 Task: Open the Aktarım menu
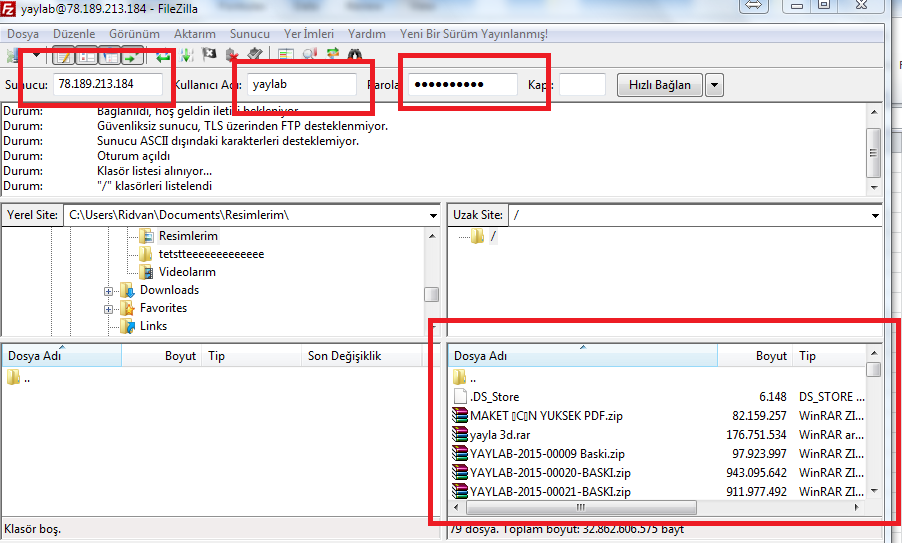point(194,34)
